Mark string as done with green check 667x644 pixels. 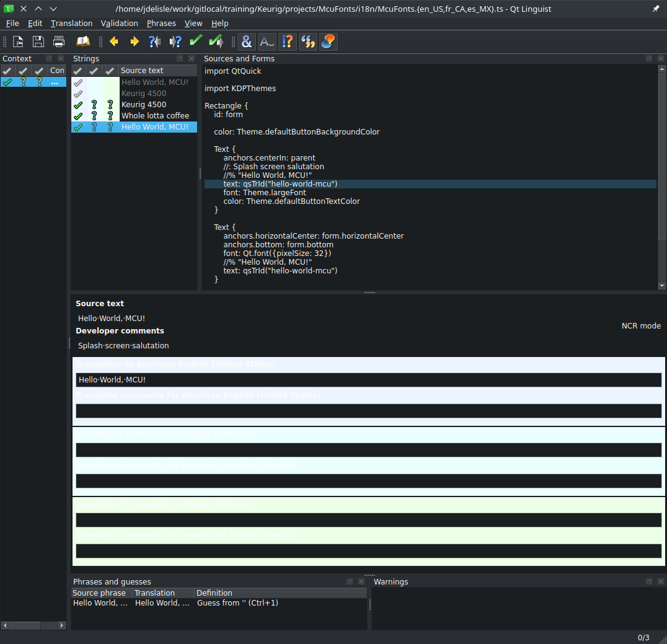point(196,42)
